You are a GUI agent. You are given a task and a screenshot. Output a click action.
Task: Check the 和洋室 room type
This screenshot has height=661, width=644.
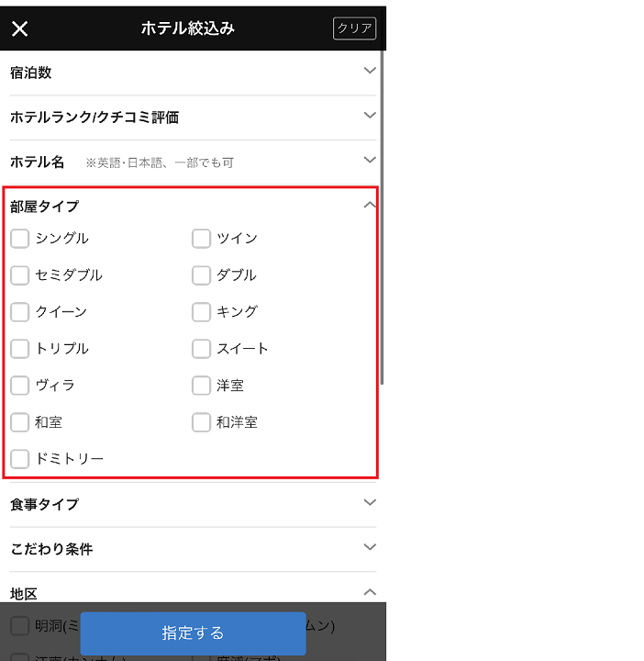click(x=201, y=422)
